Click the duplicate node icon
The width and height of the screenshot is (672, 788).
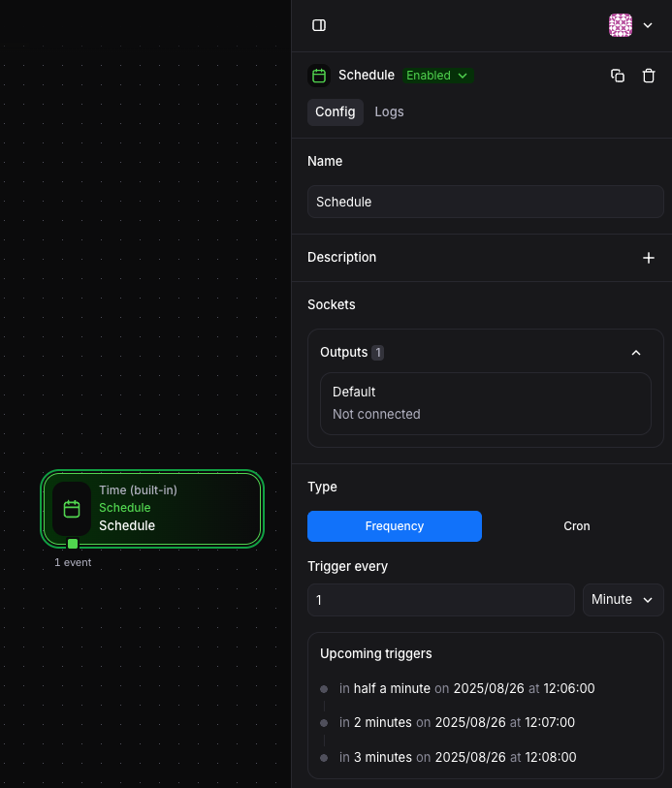click(618, 76)
